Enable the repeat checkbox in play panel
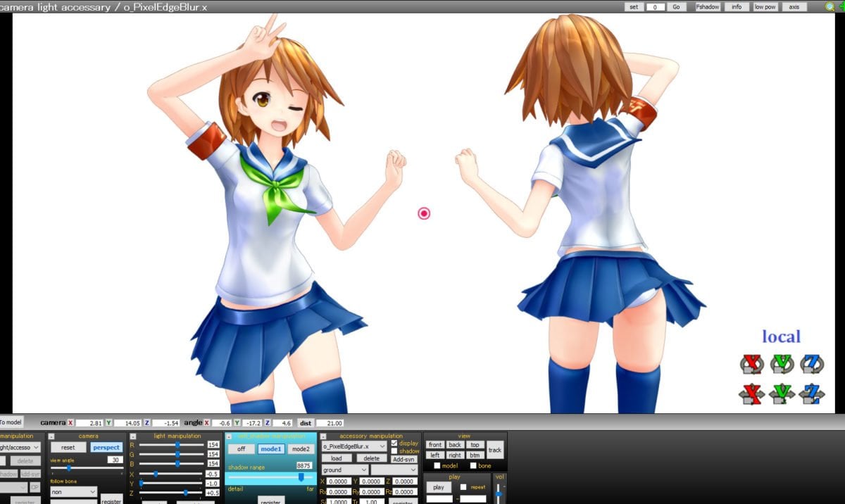 point(463,487)
